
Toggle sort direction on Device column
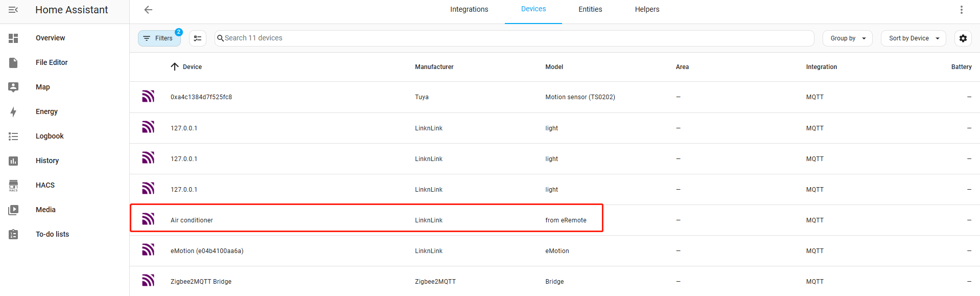175,67
